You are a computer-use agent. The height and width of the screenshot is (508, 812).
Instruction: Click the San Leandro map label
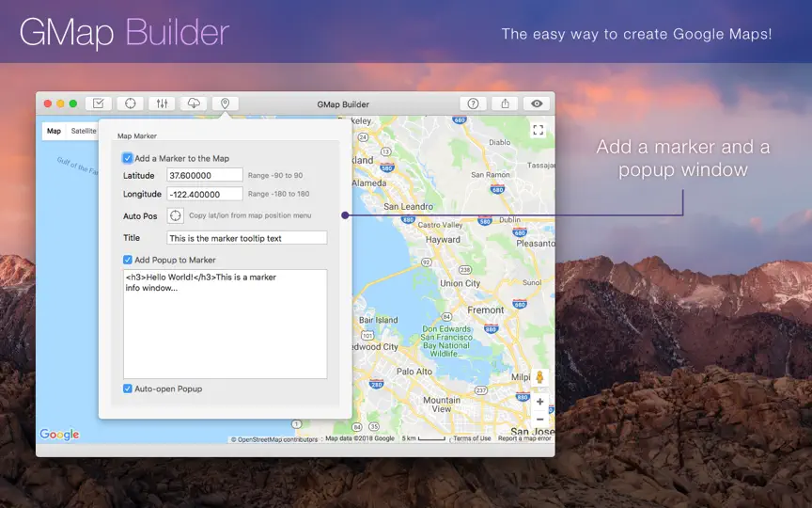408,206
